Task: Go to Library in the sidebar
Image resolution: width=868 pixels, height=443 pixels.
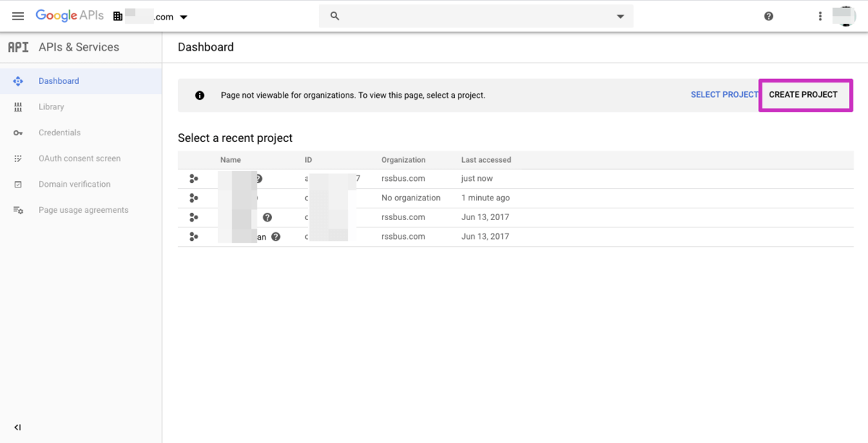Action: click(51, 107)
